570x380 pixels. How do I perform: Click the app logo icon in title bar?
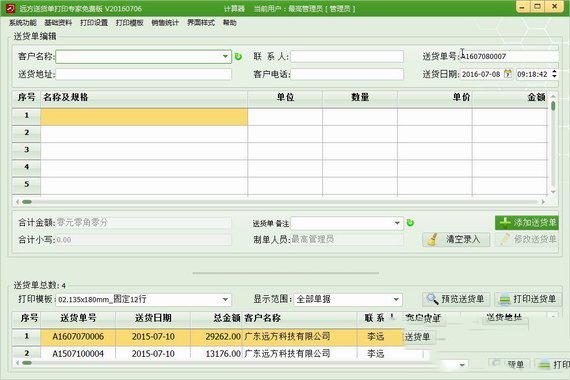[11, 8]
